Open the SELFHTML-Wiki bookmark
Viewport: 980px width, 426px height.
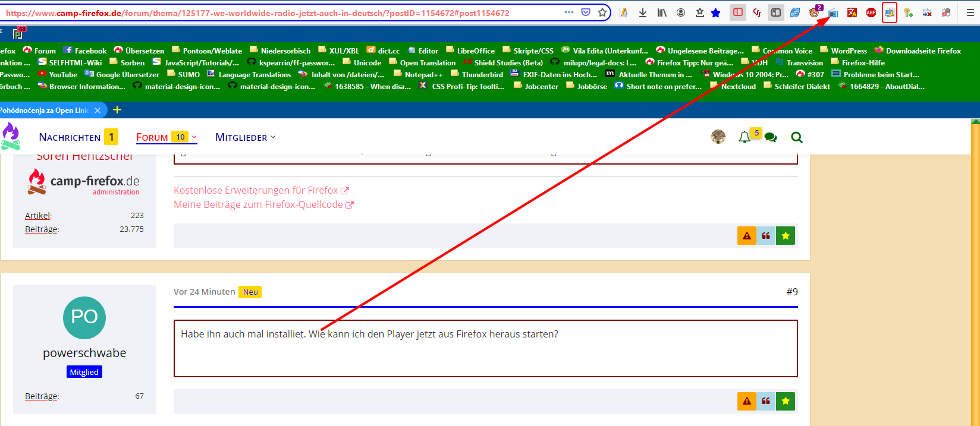[x=70, y=62]
